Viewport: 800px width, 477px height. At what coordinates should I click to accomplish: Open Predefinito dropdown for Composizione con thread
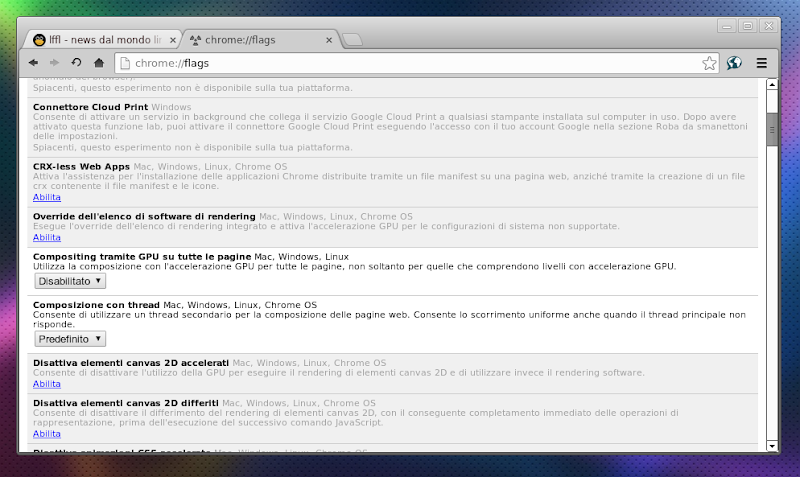coord(70,339)
